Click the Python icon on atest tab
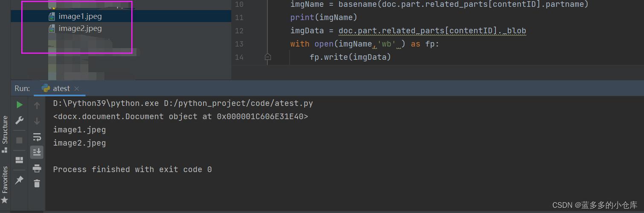Image resolution: width=644 pixels, height=213 pixels. click(46, 88)
